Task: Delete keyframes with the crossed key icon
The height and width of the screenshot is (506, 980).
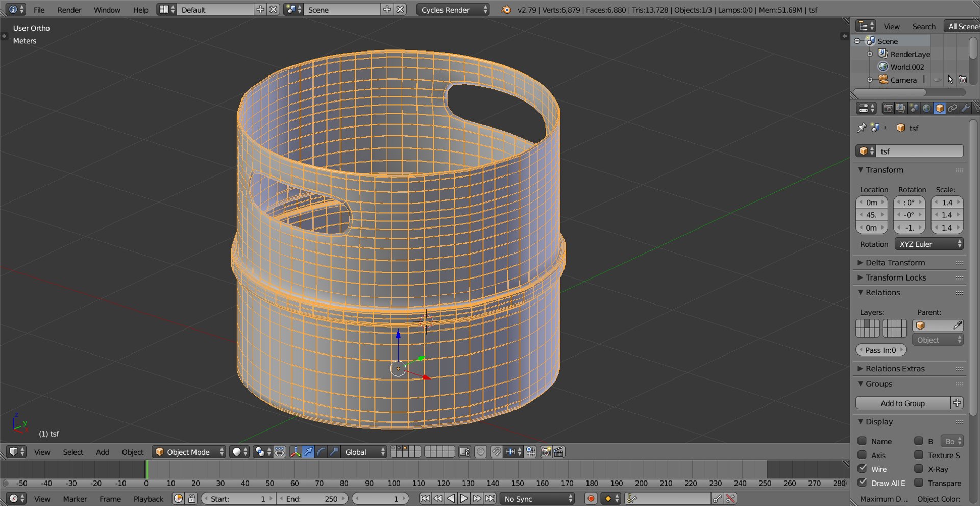Action: (730, 498)
